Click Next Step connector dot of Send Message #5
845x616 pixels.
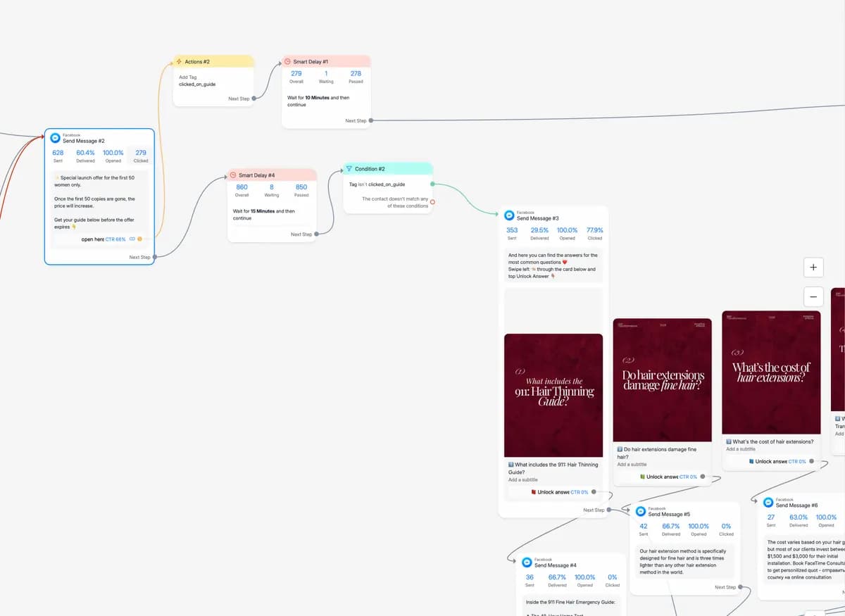[740, 586]
